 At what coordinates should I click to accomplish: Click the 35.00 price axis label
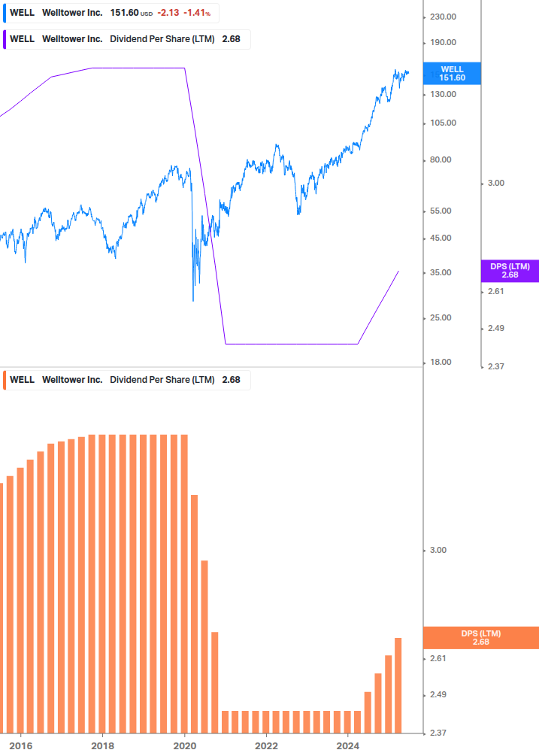coord(441,273)
